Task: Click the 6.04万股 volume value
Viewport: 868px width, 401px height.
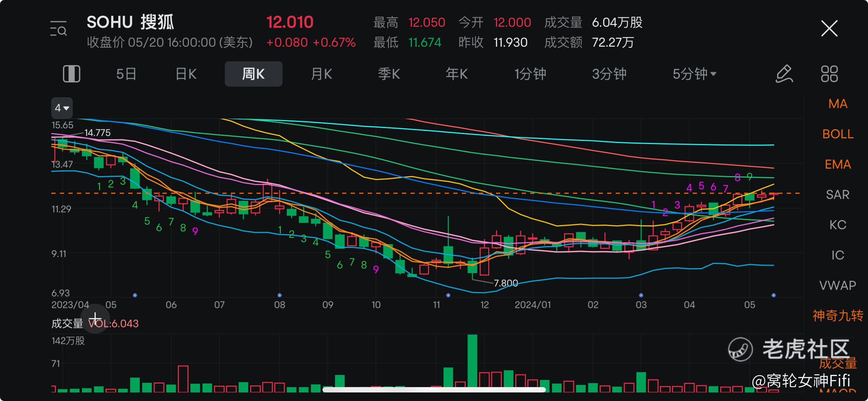Action: click(x=617, y=22)
